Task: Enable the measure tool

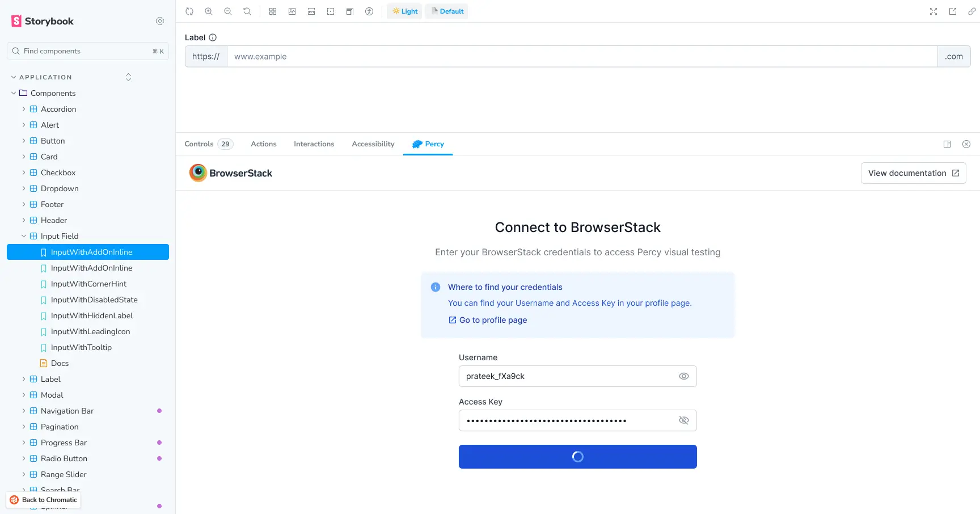Action: 311,11
